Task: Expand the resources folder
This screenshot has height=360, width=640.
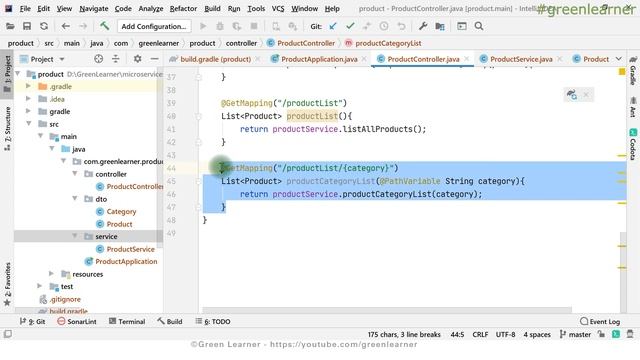Action: point(51,274)
